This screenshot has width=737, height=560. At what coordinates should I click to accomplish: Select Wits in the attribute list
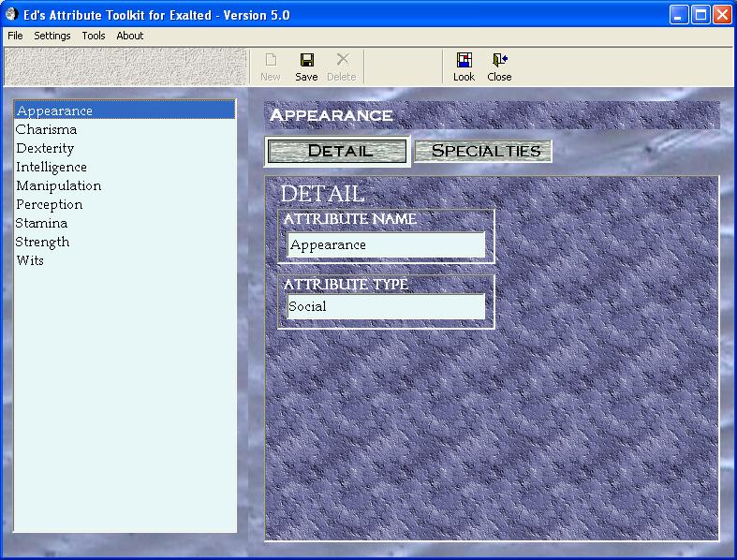point(125,260)
